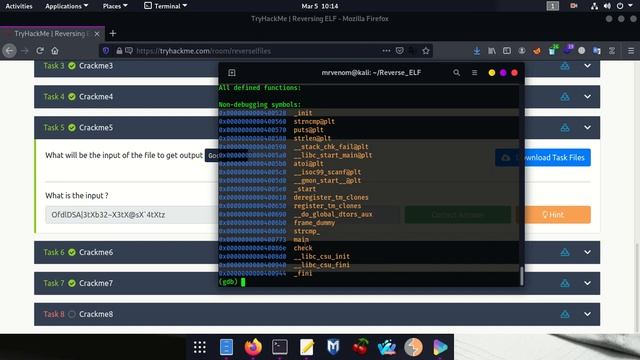Expand Task 7 Crackme7 chevron
This screenshot has width=640, height=360.
[587, 283]
